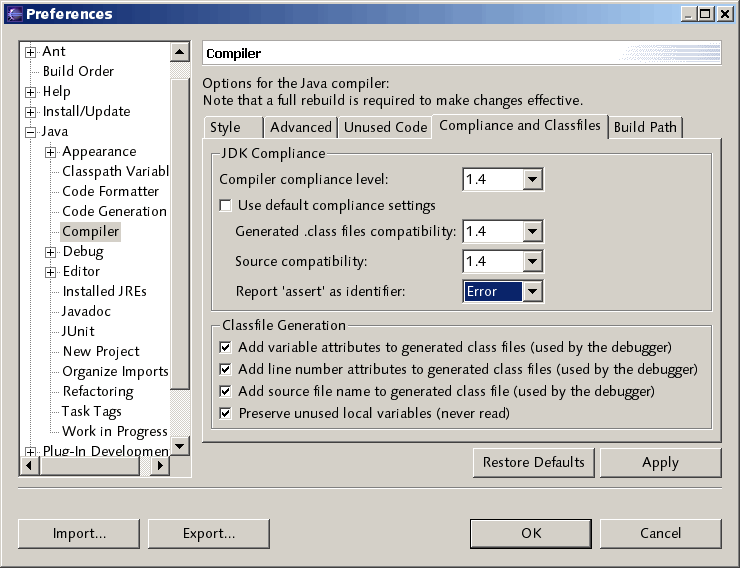Image resolution: width=740 pixels, height=568 pixels.
Task: Switch to the Build Path tab
Action: 645,127
